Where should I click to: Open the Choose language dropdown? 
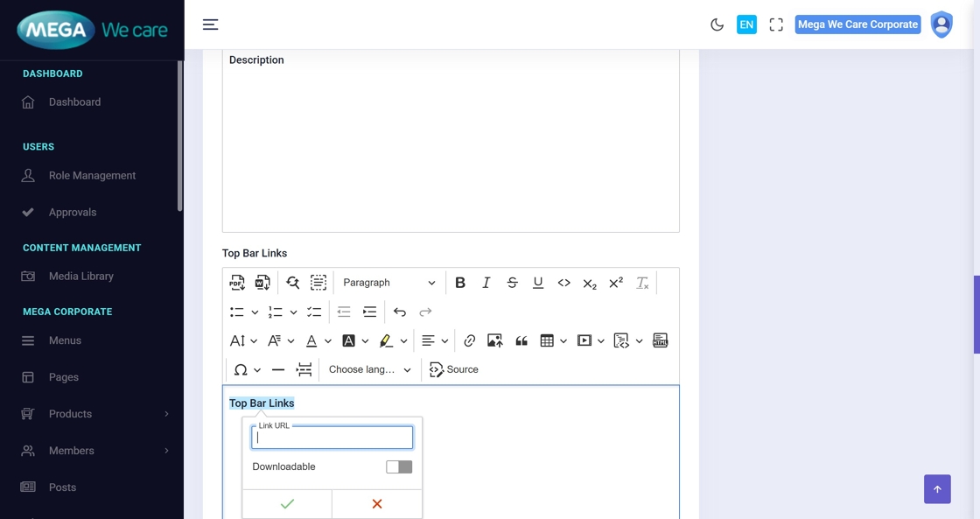[369, 369]
